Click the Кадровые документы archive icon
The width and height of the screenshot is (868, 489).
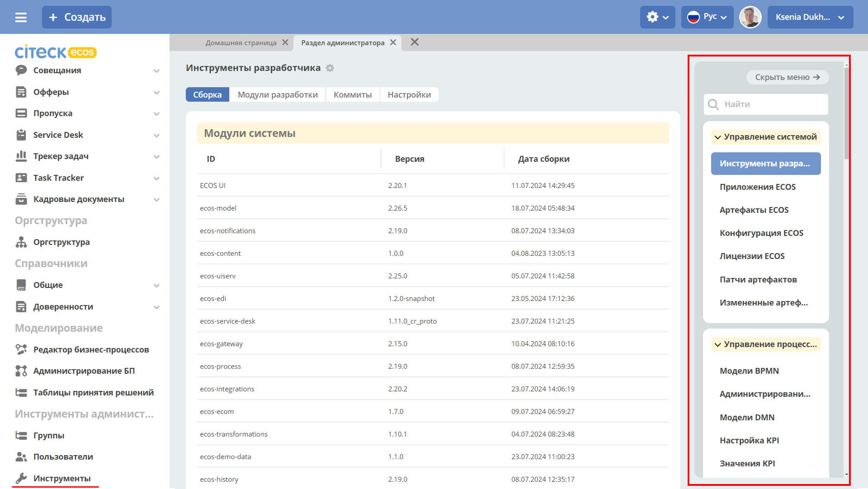[x=21, y=199]
